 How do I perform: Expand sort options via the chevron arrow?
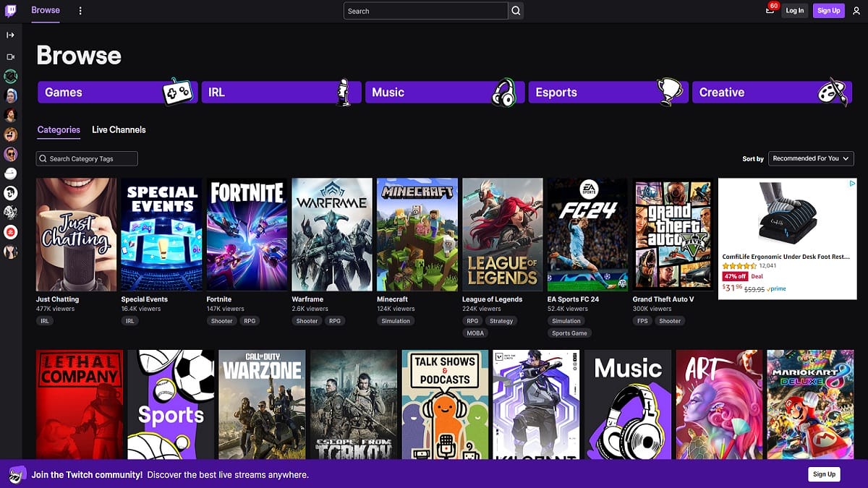845,158
